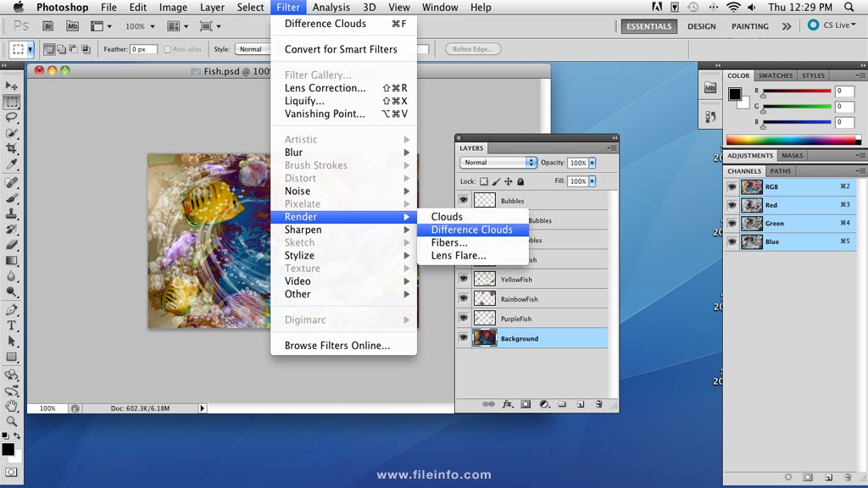Pick the Type tool

click(11, 325)
